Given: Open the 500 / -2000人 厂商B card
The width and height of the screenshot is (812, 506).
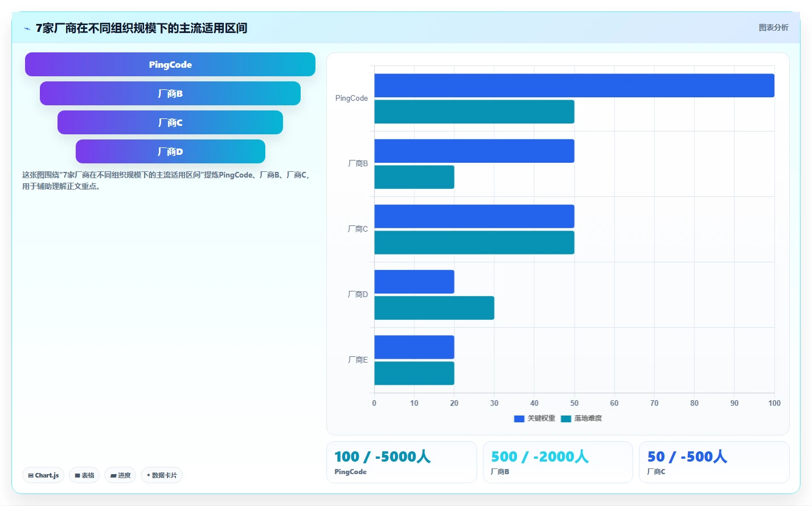Looking at the screenshot, I should (x=558, y=462).
